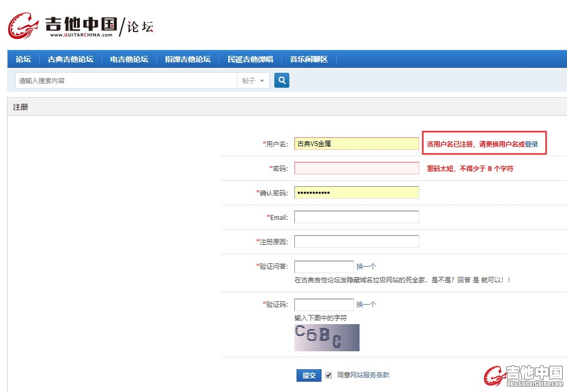The image size is (567, 392).
Task: Toggle the 同意 terms agreement checkbox
Action: [x=329, y=375]
